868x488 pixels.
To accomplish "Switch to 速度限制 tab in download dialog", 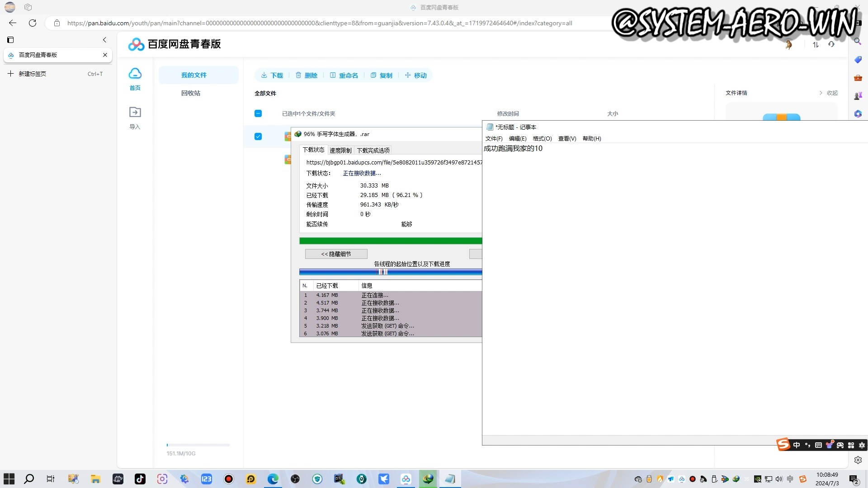I will pyautogui.click(x=340, y=150).
